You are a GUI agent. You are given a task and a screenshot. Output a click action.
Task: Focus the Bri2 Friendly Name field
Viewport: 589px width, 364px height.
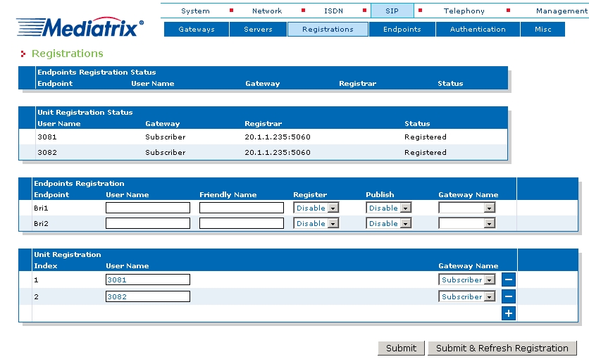click(242, 223)
